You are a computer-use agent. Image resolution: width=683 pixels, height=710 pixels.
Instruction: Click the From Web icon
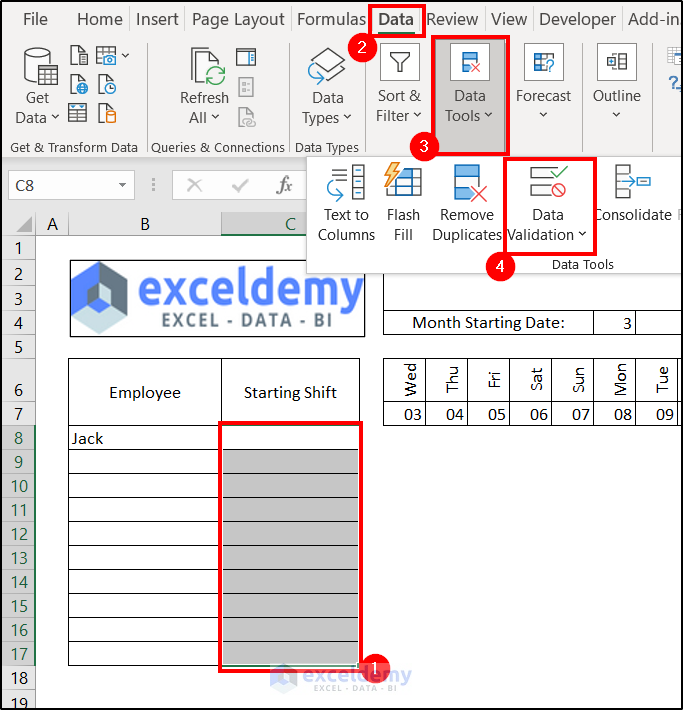click(79, 84)
